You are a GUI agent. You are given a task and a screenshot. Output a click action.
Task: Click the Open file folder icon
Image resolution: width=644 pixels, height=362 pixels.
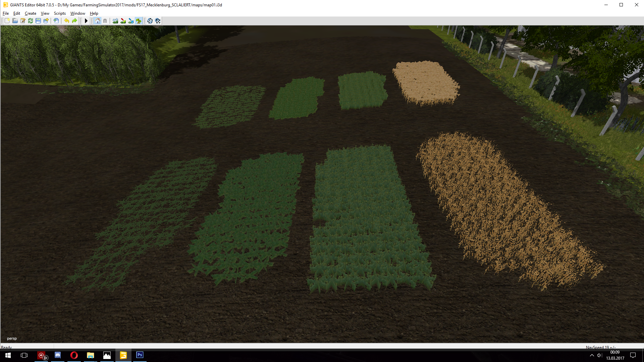pos(15,21)
